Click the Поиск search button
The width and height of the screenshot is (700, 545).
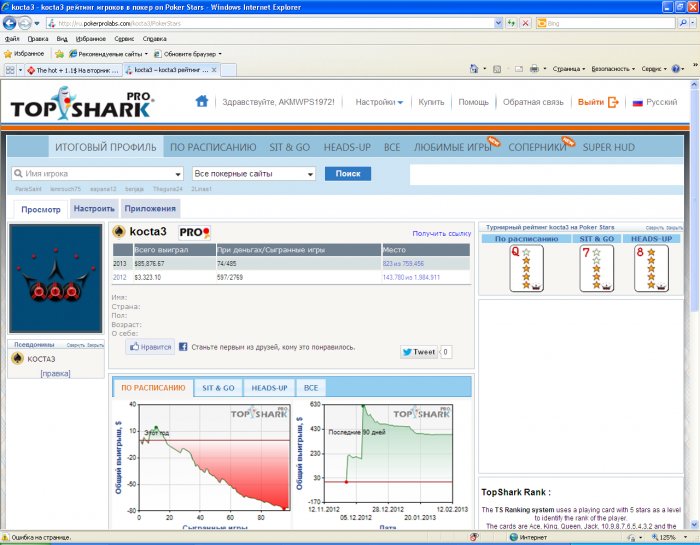[x=348, y=174]
